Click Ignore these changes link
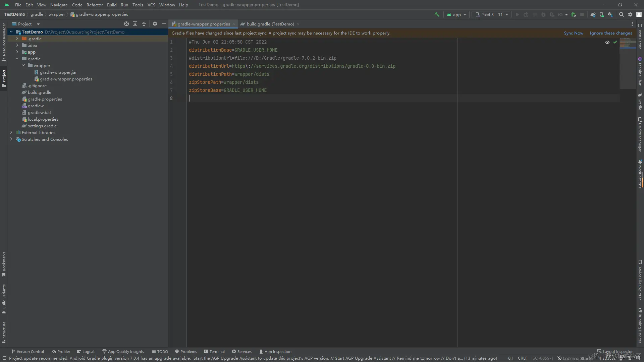The width and height of the screenshot is (644, 362). 611,33
